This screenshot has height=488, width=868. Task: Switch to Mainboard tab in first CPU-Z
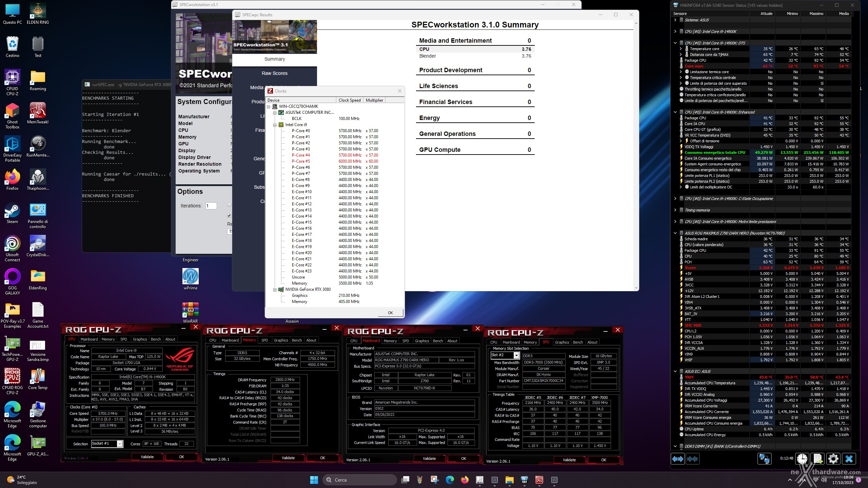tap(89, 339)
